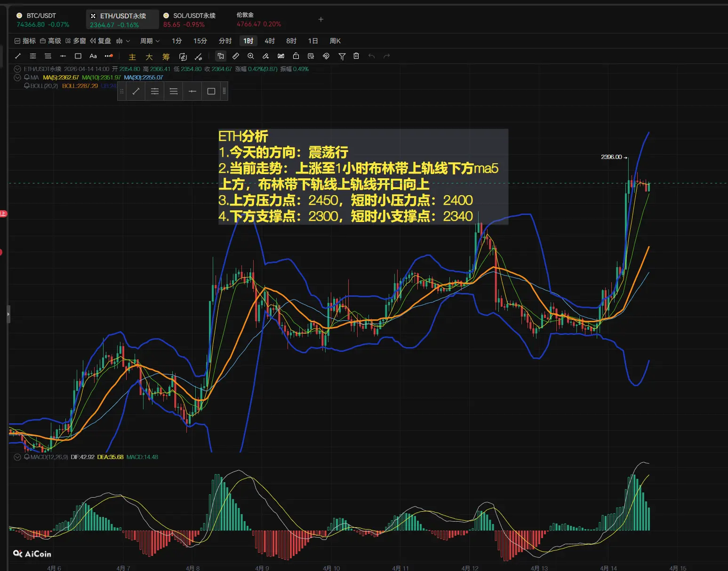The width and height of the screenshot is (728, 571).
Task: Click the DIF:42.92 MACD value
Action: (x=83, y=457)
